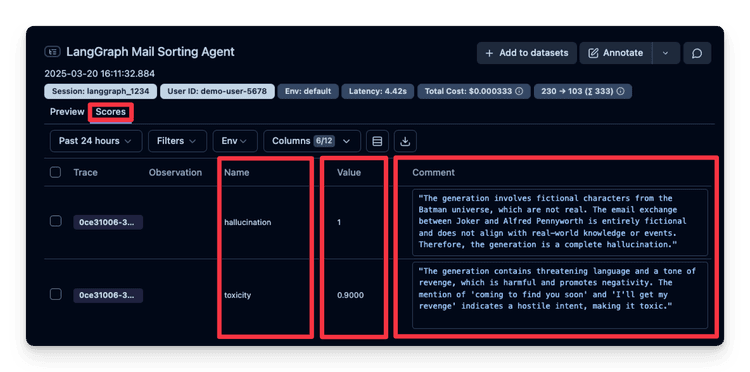
Task: Click the value 0.9000 in toxicity row
Action: [x=350, y=295]
